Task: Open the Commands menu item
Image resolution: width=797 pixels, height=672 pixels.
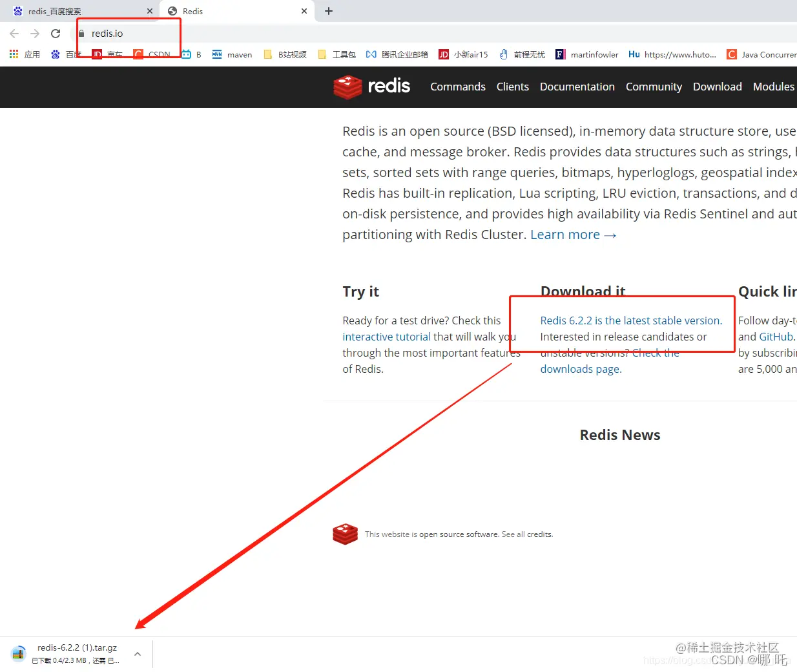Action: 458,87
